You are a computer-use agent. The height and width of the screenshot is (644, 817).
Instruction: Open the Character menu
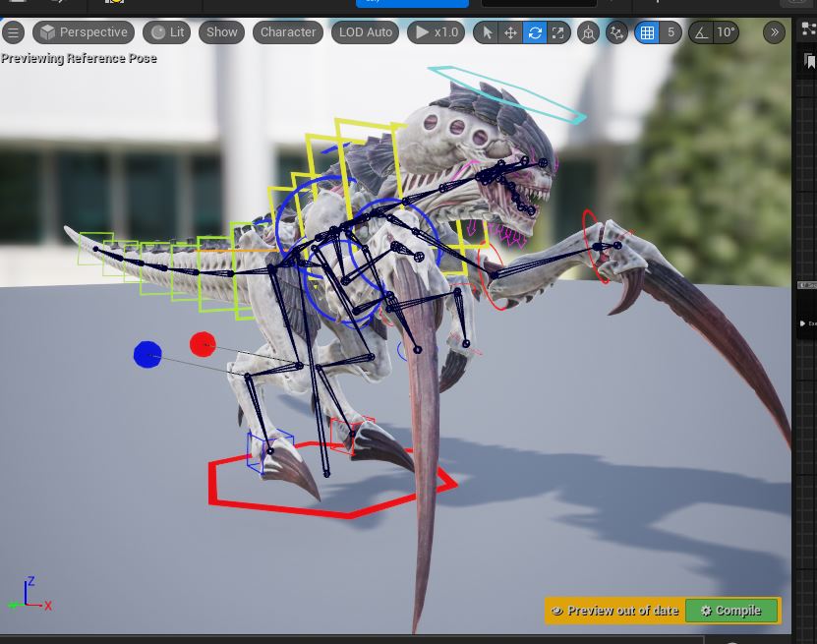tap(287, 32)
